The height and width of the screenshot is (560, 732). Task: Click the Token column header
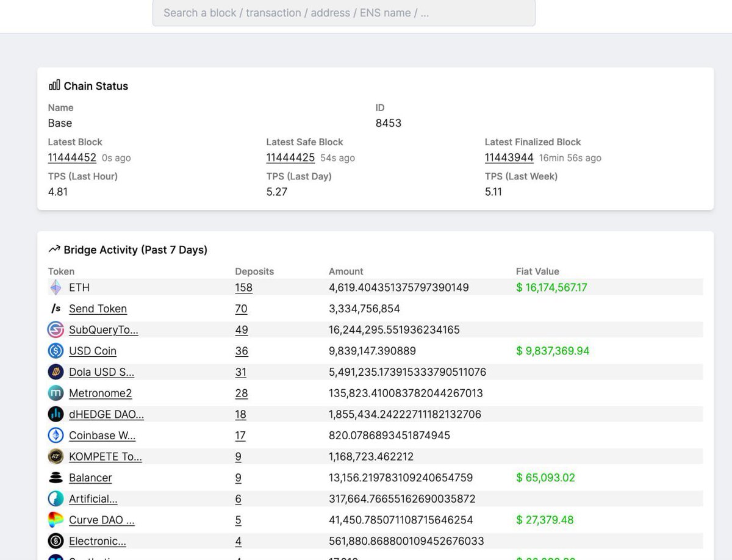(61, 271)
